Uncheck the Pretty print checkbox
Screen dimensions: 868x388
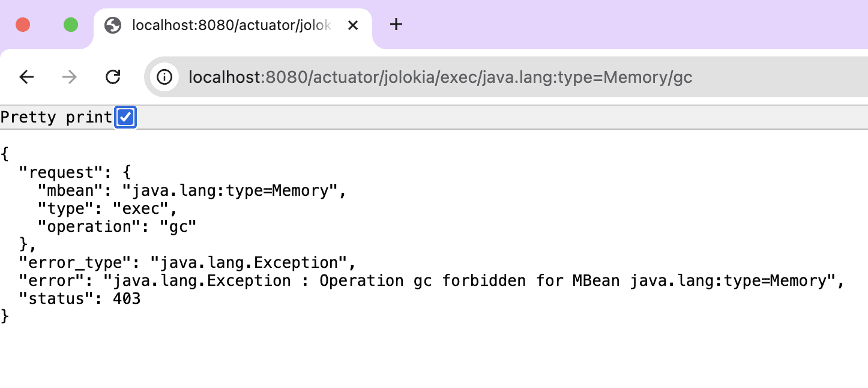(x=125, y=117)
